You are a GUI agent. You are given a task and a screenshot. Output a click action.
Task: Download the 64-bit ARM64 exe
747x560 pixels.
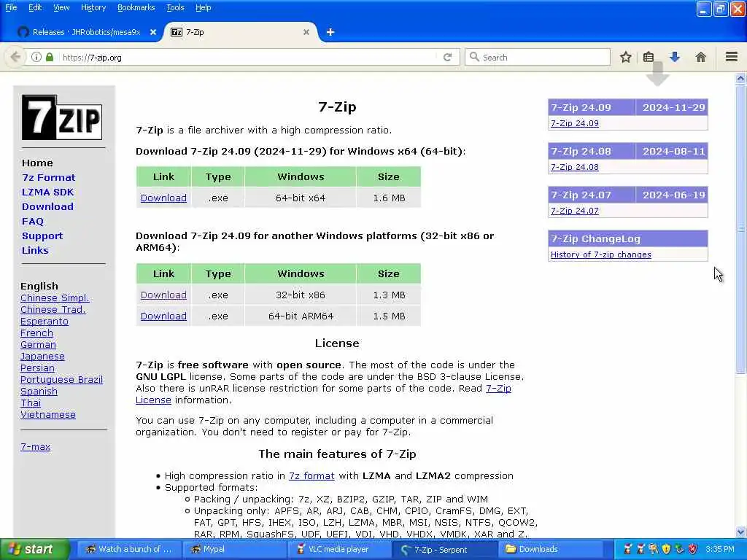tap(163, 316)
